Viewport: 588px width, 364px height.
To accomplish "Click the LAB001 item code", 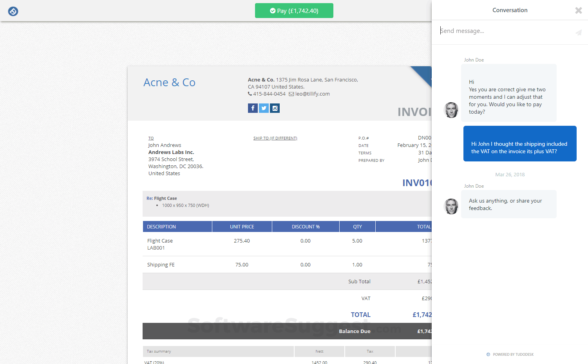I will [x=156, y=248].
